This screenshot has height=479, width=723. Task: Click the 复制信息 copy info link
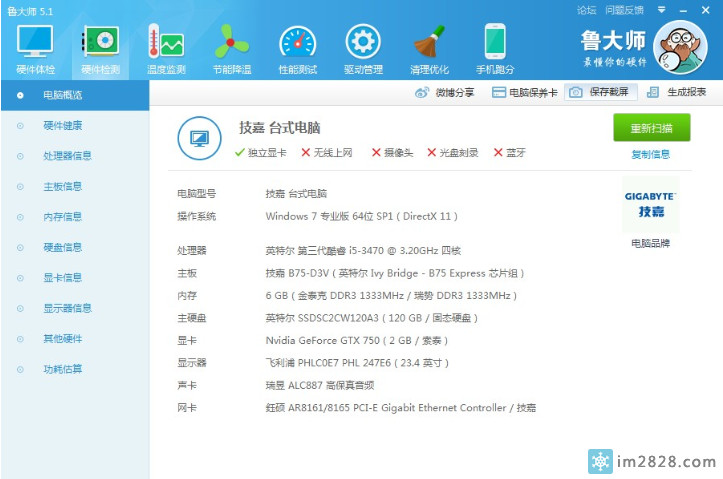650,155
